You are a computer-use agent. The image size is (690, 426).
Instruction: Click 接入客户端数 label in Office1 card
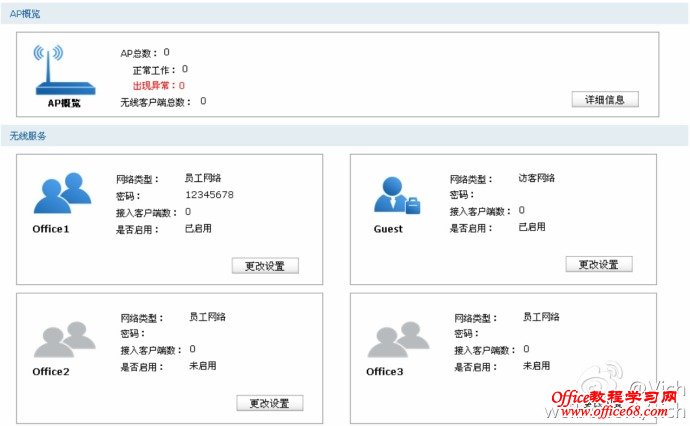tap(147, 213)
